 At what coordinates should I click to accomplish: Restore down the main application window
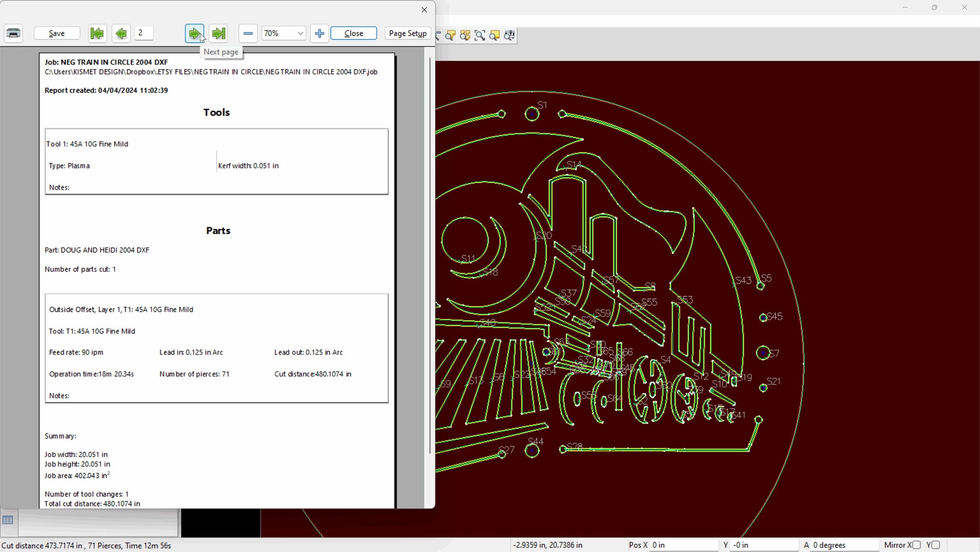[935, 7]
